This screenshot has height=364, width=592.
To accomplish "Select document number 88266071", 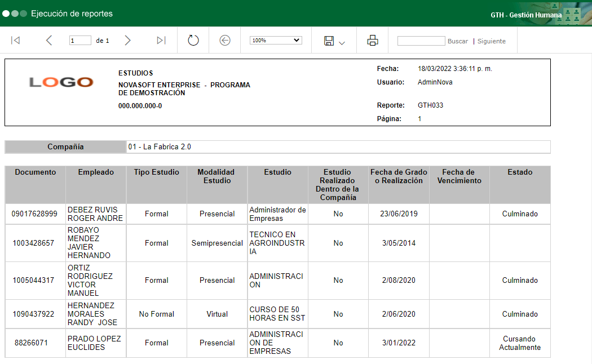I will pyautogui.click(x=32, y=343).
